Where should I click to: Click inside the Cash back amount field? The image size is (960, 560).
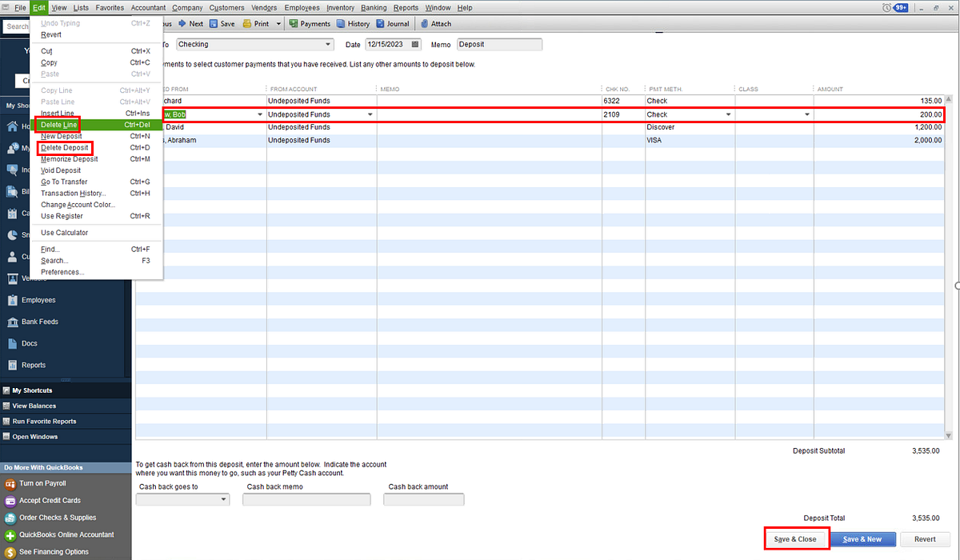423,498
